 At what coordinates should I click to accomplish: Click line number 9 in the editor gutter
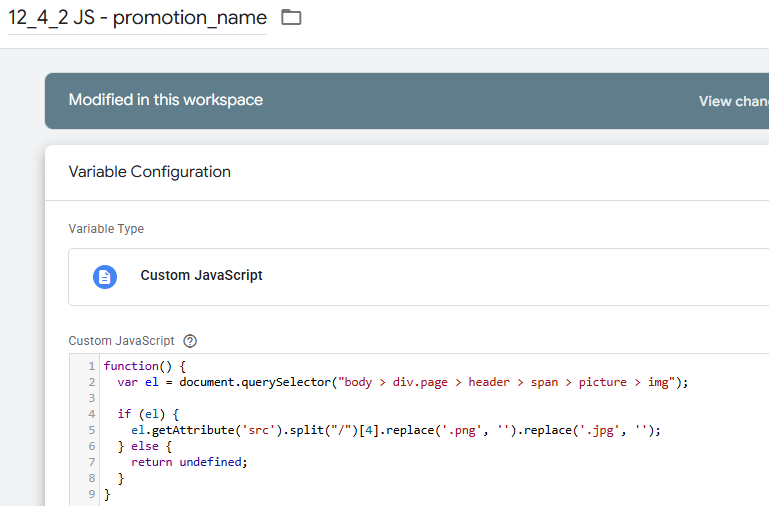coord(91,494)
